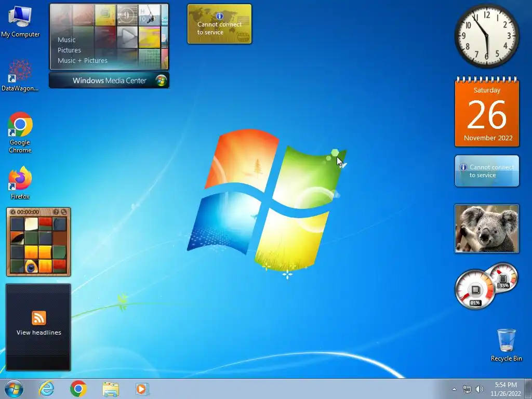The height and width of the screenshot is (399, 532).
Task: Select Music in Media Center gadget
Action: (x=66, y=39)
